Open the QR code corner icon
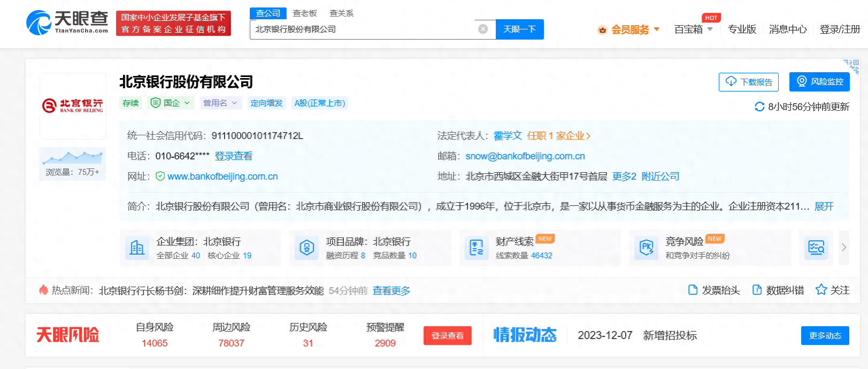 (x=852, y=66)
